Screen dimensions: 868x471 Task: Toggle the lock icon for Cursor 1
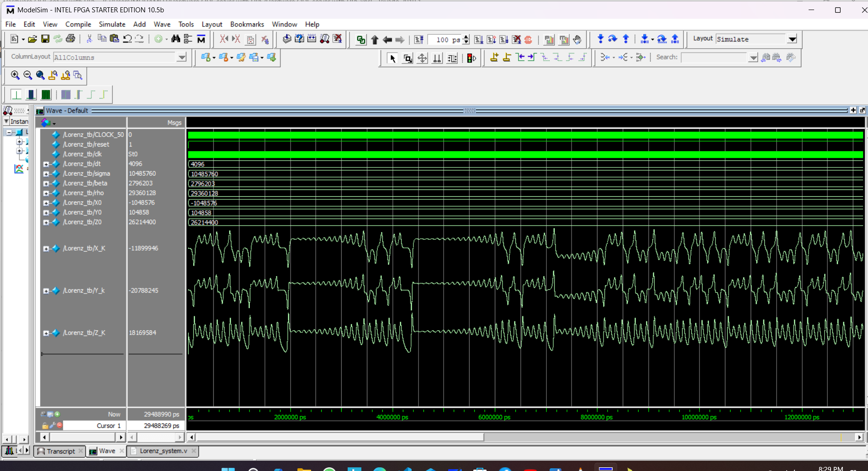click(x=45, y=426)
